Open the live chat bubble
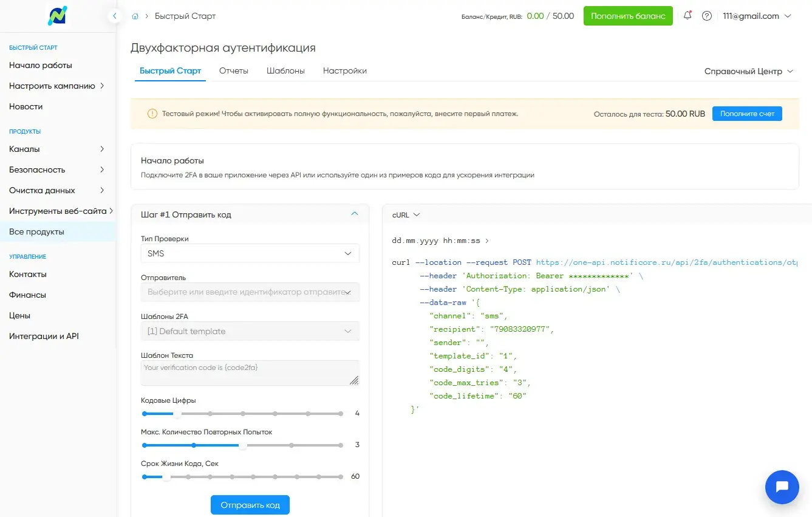This screenshot has height=517, width=812. tap(782, 487)
